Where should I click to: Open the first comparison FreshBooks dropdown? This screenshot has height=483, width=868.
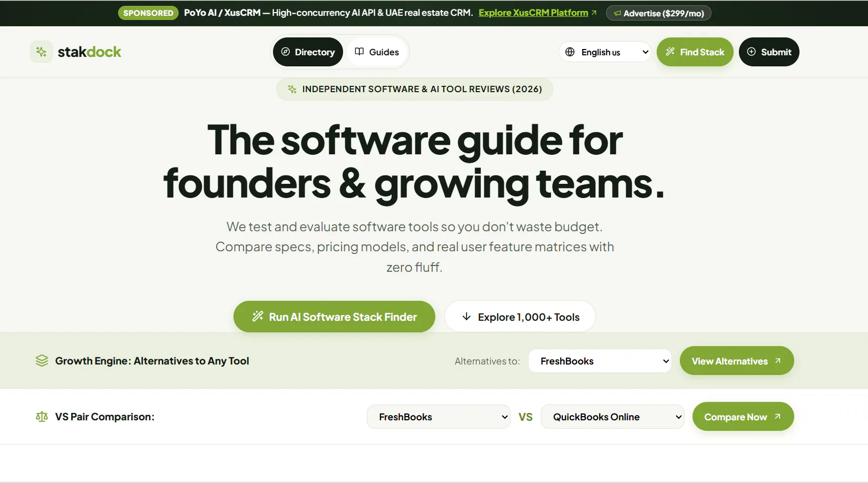coord(438,417)
